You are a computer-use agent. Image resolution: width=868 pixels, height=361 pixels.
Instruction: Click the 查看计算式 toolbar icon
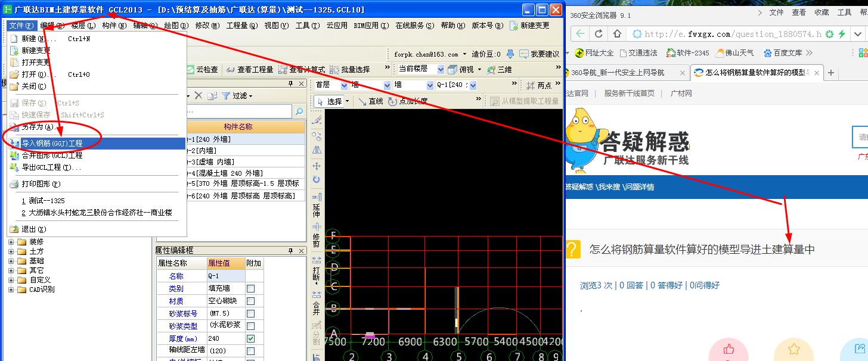point(282,70)
